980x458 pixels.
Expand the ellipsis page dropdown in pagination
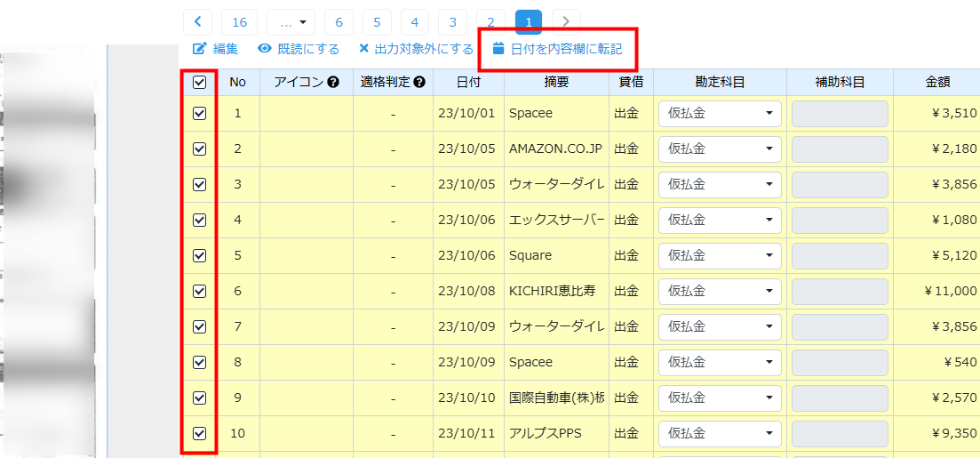coord(291,22)
